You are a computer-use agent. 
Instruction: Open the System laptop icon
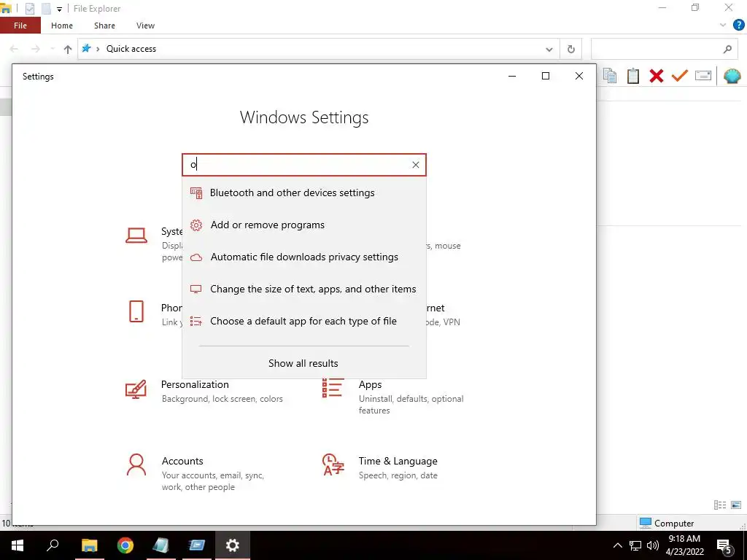click(x=136, y=236)
